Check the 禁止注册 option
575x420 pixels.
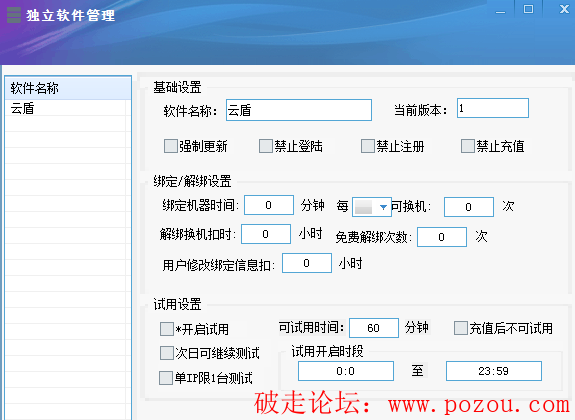coord(368,146)
